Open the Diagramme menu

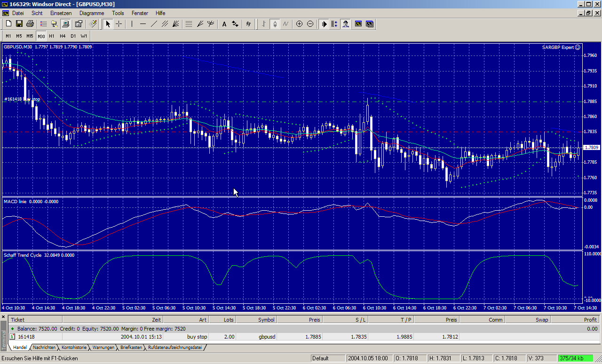pos(91,13)
